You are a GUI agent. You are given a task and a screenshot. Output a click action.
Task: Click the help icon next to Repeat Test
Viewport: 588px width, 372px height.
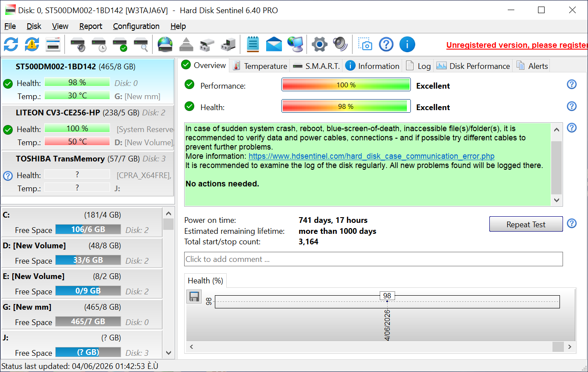[572, 223]
